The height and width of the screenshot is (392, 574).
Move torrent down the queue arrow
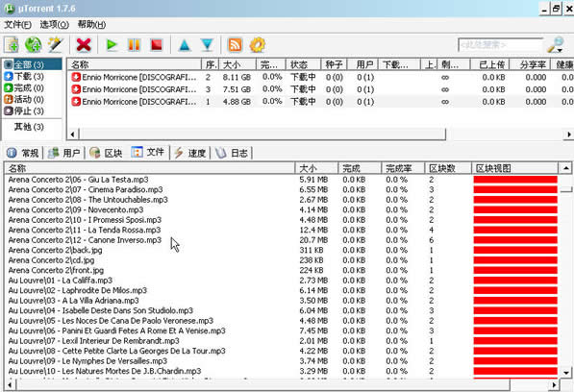(207, 45)
